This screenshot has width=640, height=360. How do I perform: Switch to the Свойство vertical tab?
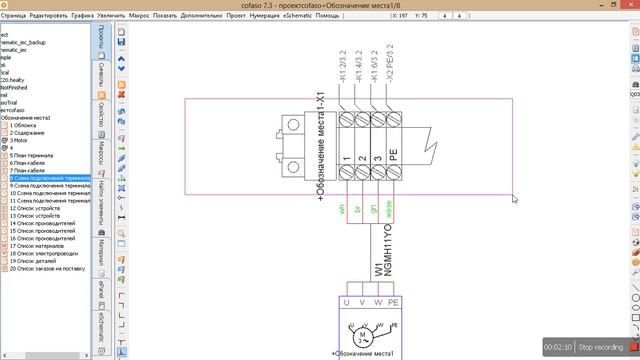(x=101, y=120)
